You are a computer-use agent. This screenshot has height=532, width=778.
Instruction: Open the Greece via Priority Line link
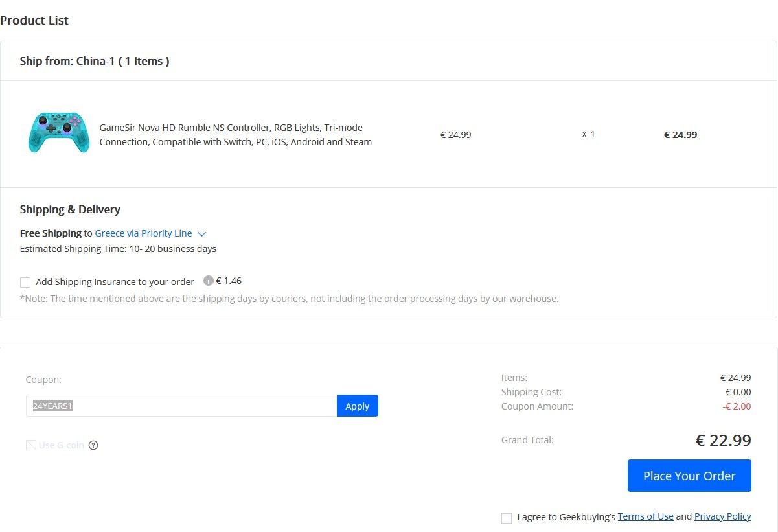point(143,233)
